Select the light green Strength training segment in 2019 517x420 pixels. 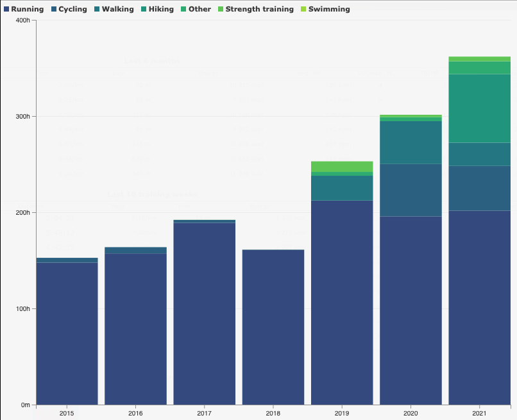coord(342,167)
